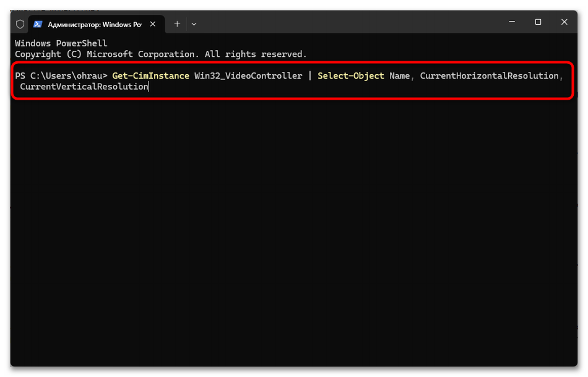Click the admin shield icon in title bar
This screenshot has width=588, height=377.
coord(20,24)
